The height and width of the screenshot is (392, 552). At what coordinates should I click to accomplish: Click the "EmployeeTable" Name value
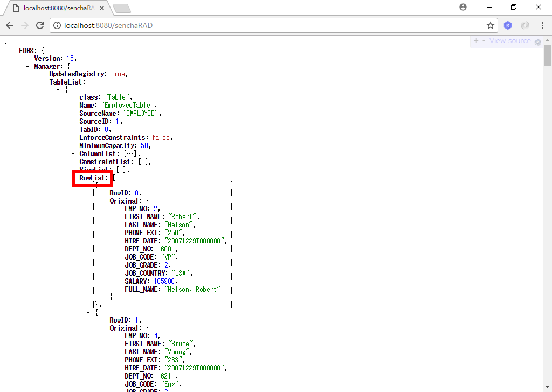[127, 105]
